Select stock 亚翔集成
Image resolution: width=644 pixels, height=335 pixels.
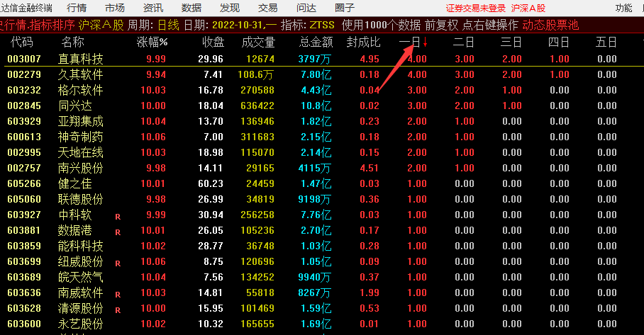[81, 121]
